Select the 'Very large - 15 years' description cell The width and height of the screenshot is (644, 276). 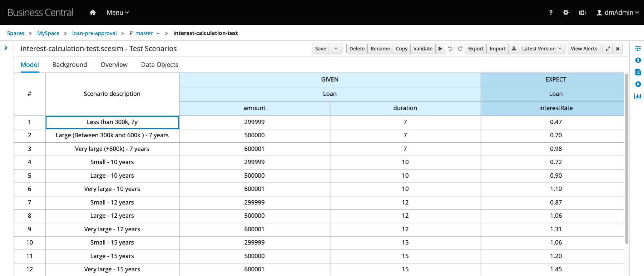click(112, 270)
